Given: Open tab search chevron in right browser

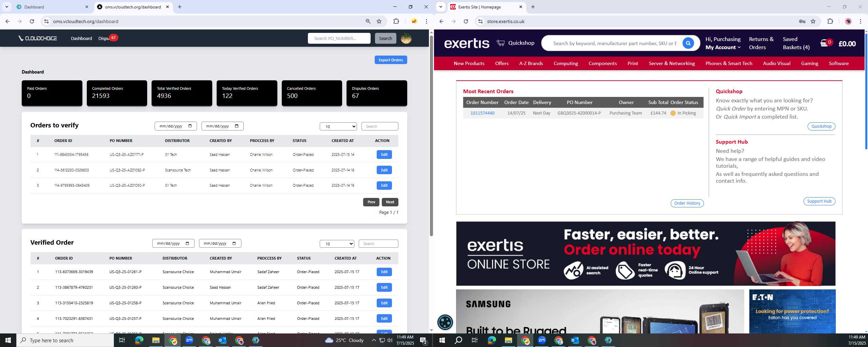Looking at the screenshot, I should (440, 7).
